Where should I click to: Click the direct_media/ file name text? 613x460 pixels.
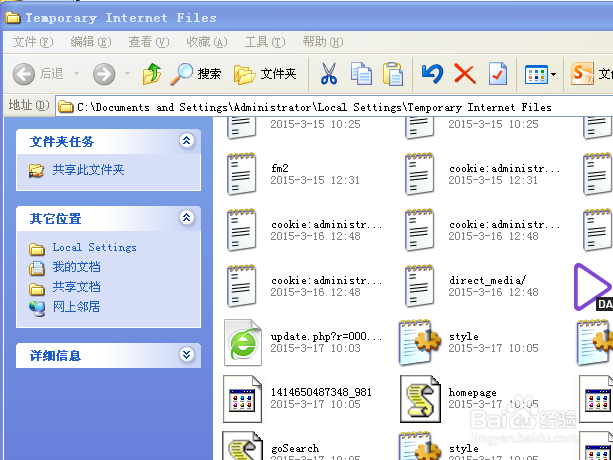[488, 280]
